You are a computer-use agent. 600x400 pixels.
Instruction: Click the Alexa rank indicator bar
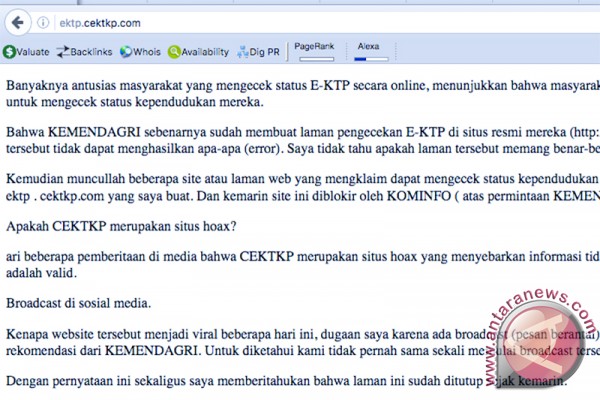pyautogui.click(x=371, y=59)
